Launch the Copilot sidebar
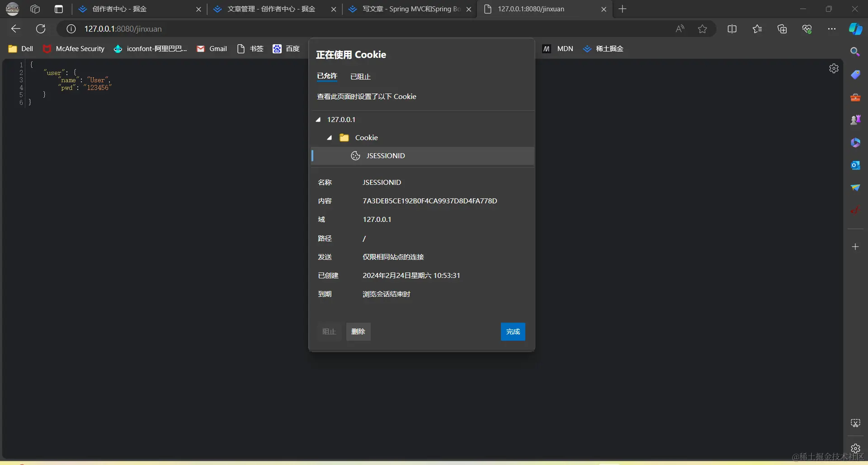This screenshot has height=465, width=868. [x=855, y=29]
